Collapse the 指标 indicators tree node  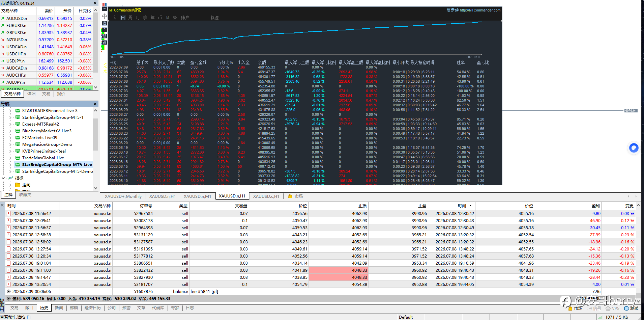[3, 178]
